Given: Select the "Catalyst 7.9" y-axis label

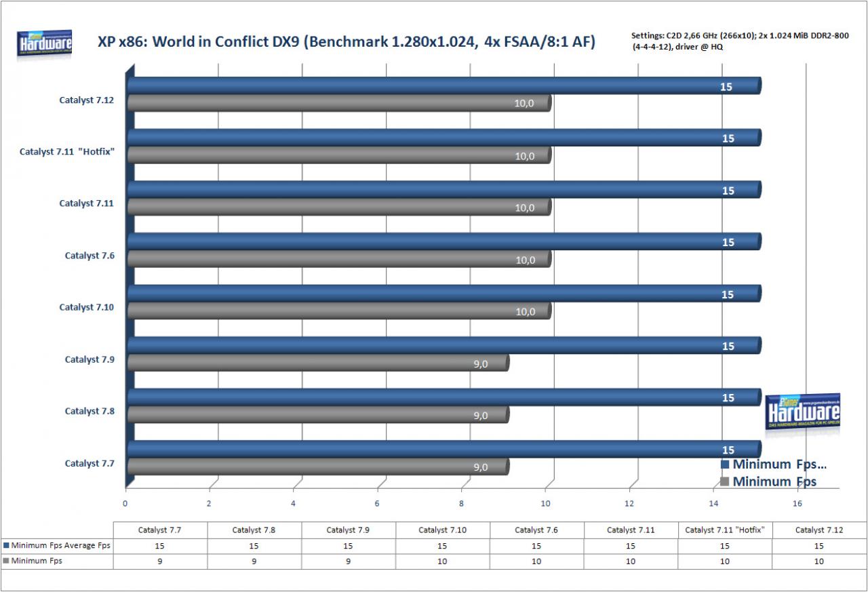Looking at the screenshot, I should point(90,359).
